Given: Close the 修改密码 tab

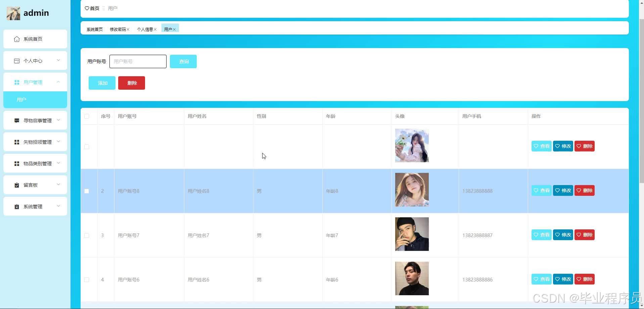Looking at the screenshot, I should [x=128, y=30].
